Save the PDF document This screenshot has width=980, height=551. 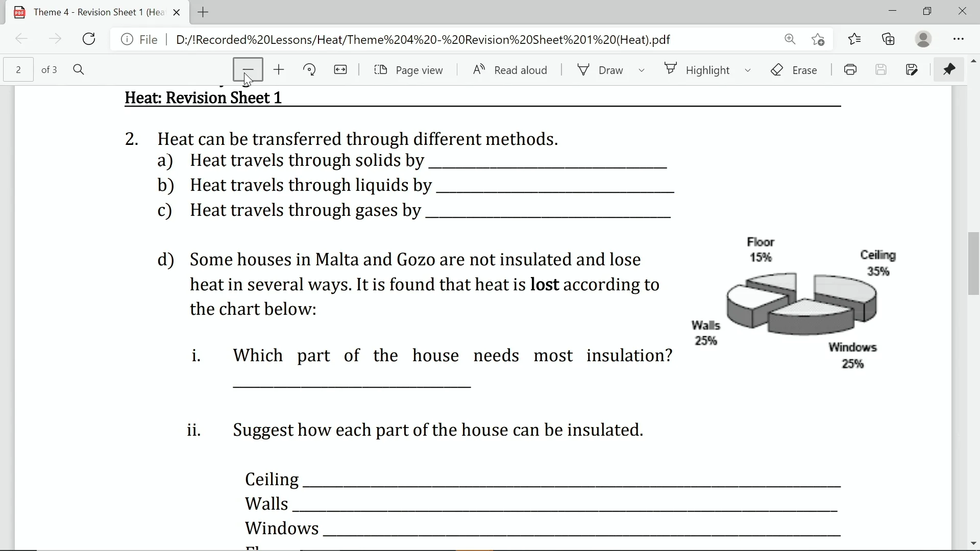pos(881,70)
